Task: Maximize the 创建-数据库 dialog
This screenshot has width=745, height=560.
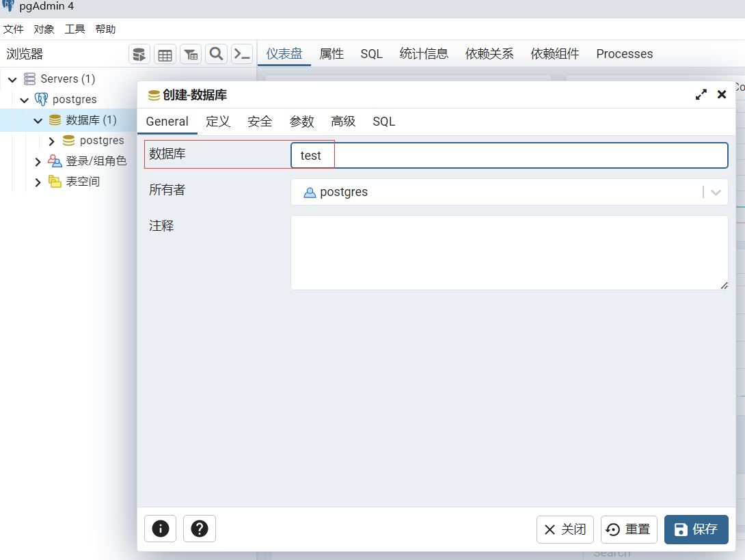Action: pyautogui.click(x=701, y=94)
